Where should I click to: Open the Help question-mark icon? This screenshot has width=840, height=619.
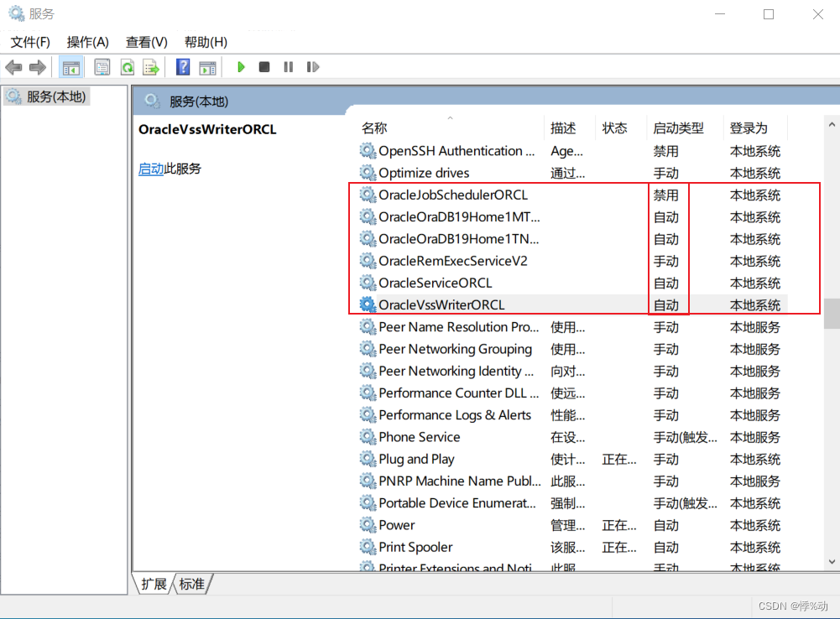click(183, 67)
